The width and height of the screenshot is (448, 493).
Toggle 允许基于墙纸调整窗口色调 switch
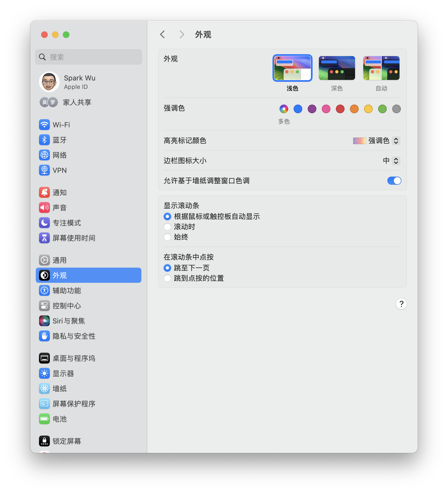point(394,181)
